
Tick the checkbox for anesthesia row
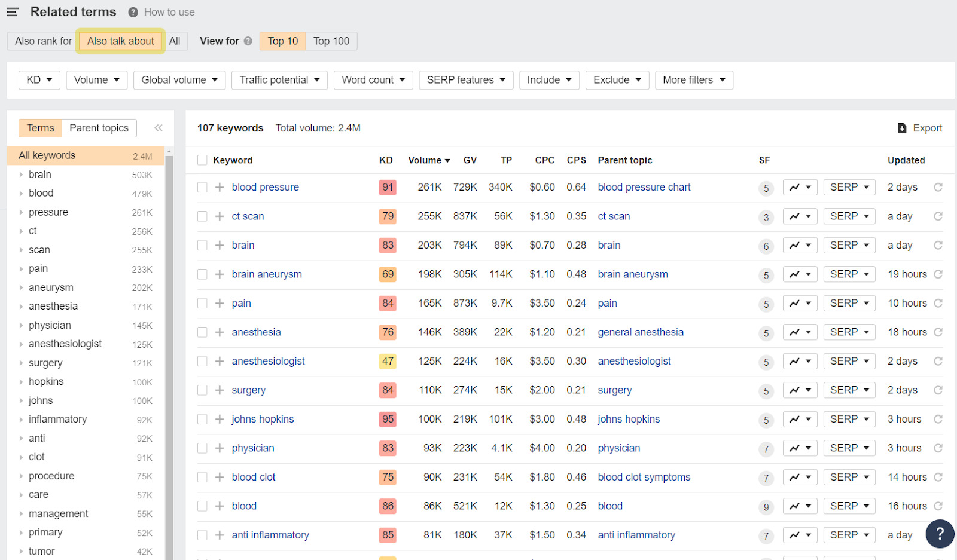pos(202,332)
